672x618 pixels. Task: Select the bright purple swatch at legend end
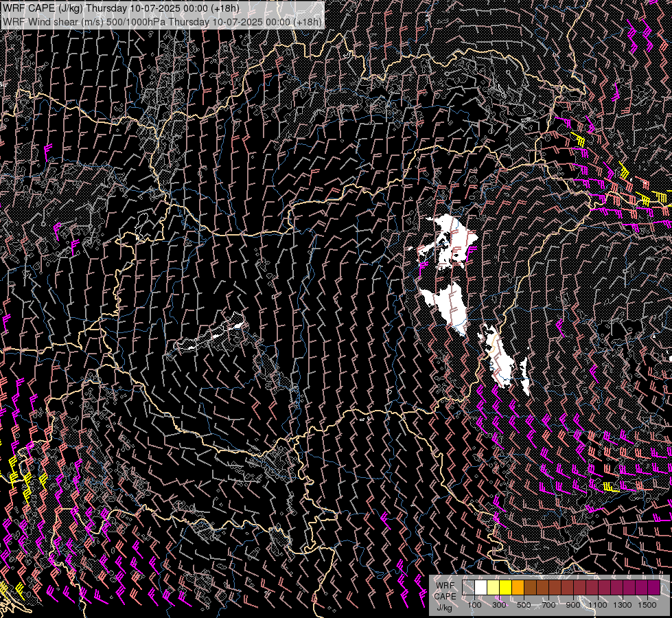[653, 587]
